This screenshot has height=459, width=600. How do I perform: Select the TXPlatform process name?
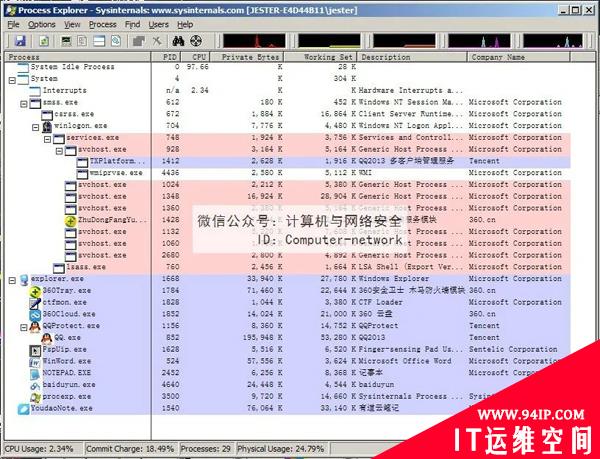[117, 161]
